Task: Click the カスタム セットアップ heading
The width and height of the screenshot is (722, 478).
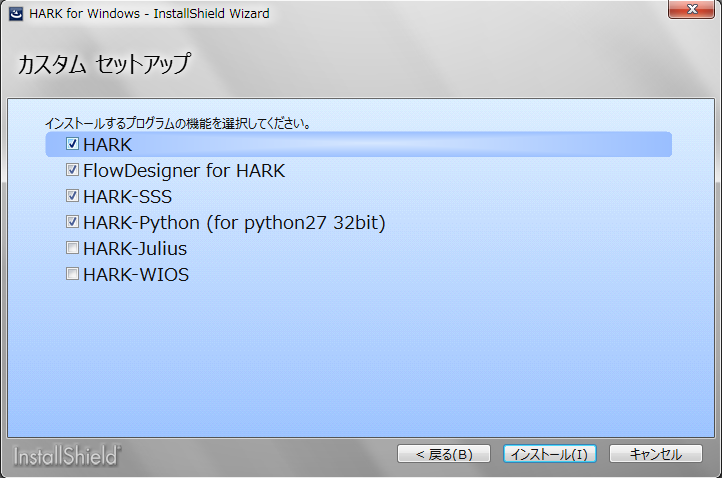Action: click(x=104, y=64)
